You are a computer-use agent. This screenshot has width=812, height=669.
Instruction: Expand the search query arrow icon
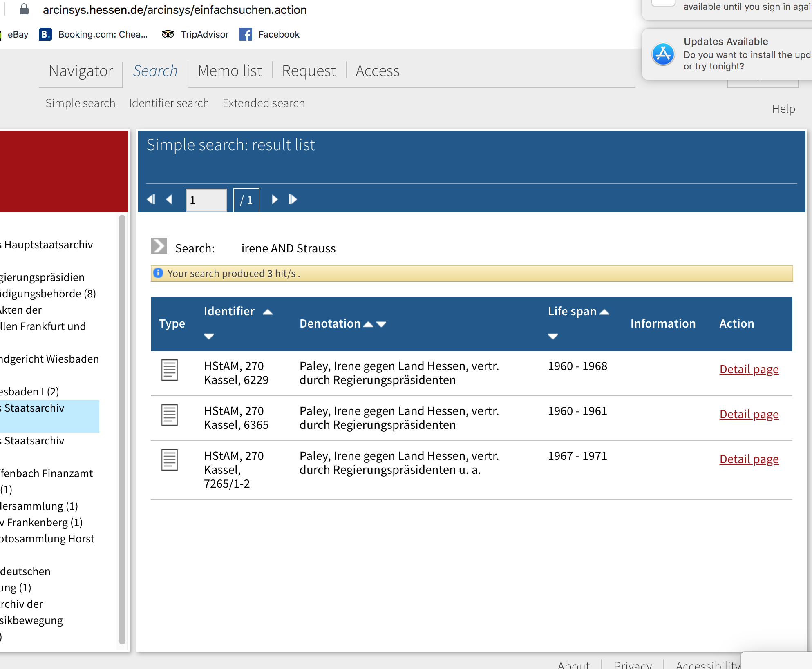(x=159, y=246)
